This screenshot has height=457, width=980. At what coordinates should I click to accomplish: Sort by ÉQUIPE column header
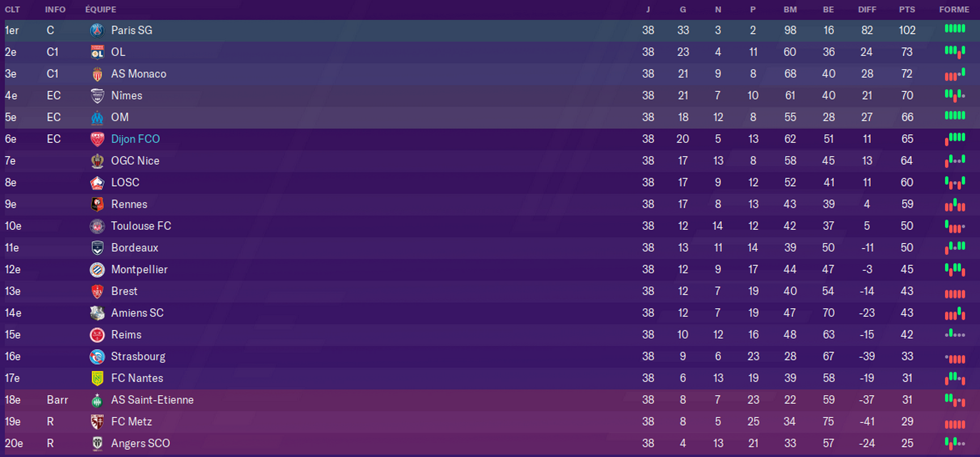click(101, 10)
